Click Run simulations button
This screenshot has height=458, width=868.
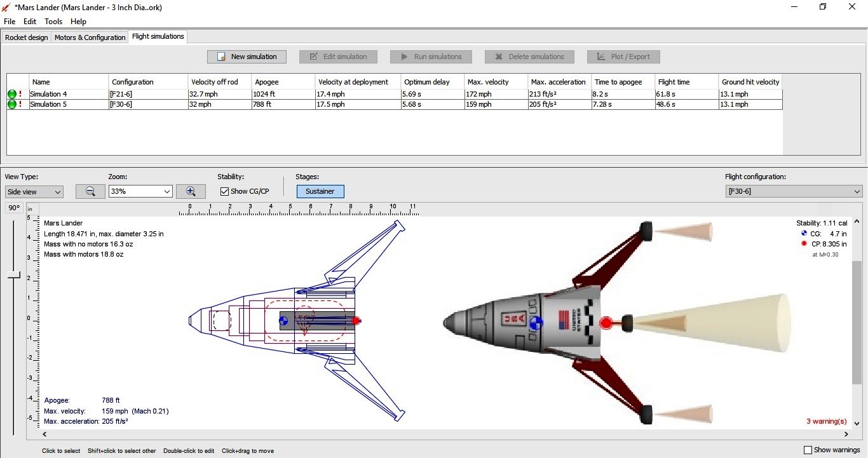pyautogui.click(x=431, y=57)
